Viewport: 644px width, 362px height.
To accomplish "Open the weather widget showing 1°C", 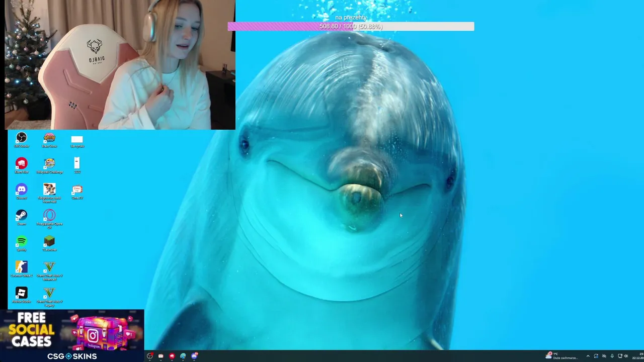I will click(x=562, y=356).
